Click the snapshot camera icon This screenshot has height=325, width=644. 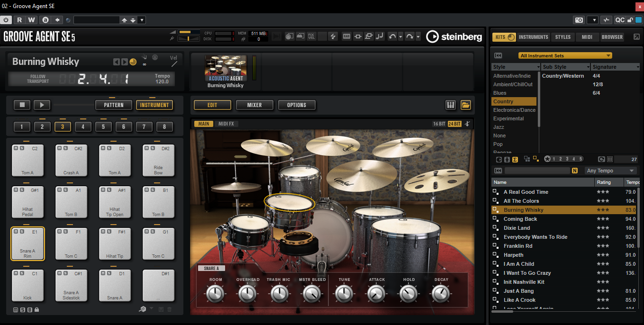tap(579, 20)
